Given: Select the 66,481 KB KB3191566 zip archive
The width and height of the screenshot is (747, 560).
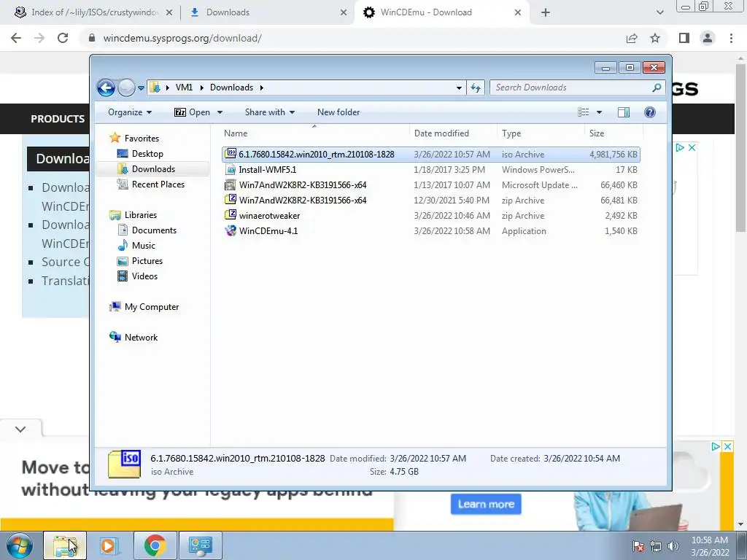Looking at the screenshot, I should tap(431, 201).
